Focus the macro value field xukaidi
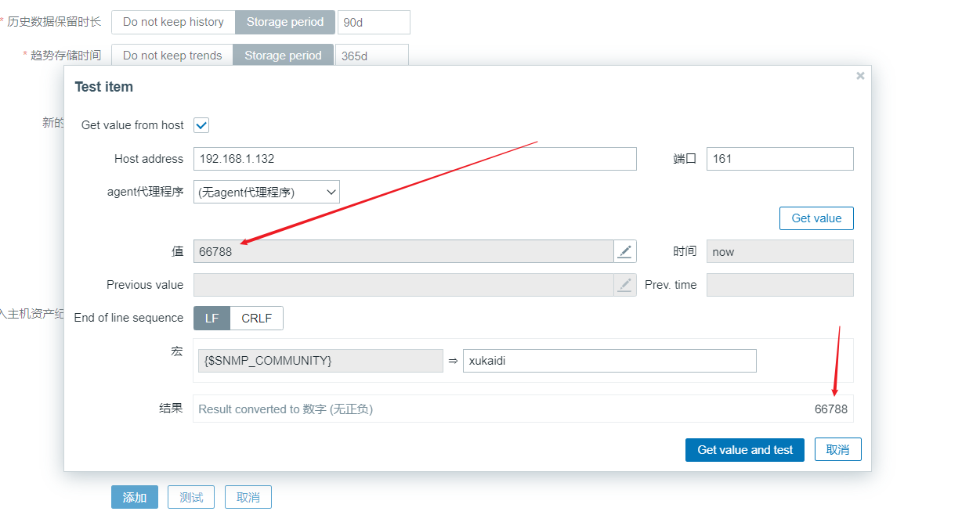980x515 pixels. coord(609,361)
